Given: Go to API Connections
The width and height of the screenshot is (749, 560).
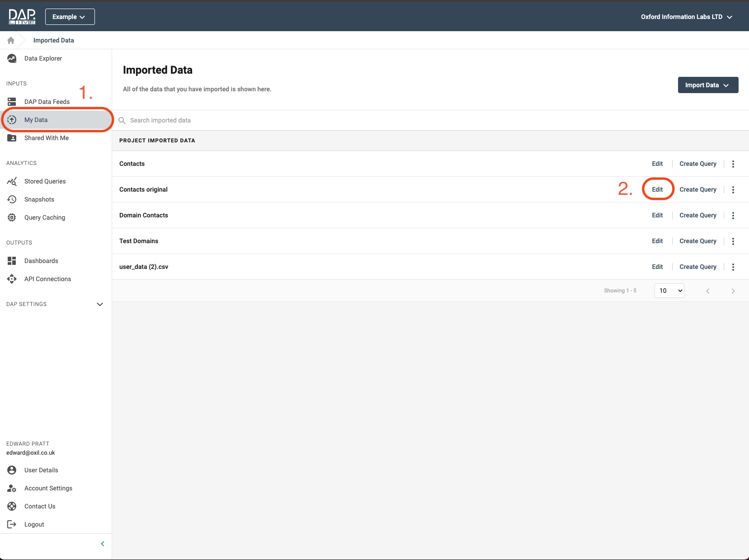Looking at the screenshot, I should tap(47, 279).
